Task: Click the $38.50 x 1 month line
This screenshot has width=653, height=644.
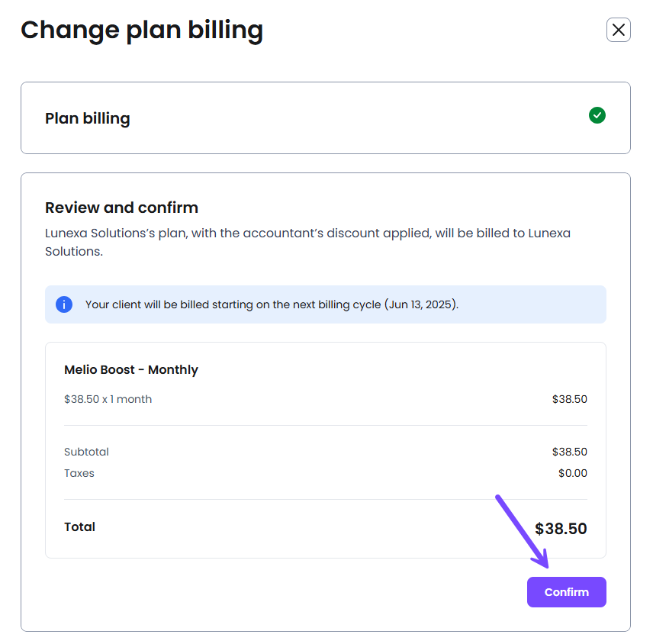Action: 108,399
